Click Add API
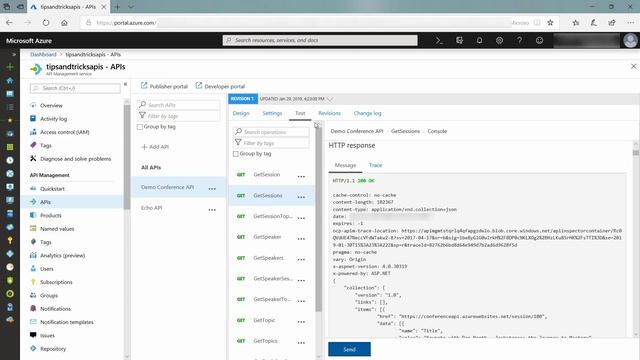 155,147
